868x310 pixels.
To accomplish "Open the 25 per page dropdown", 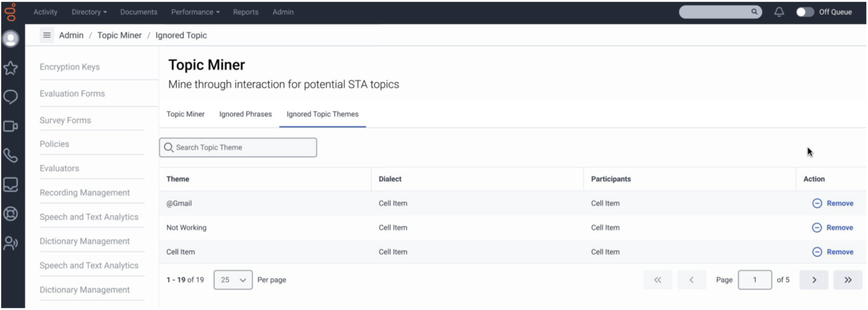I will click(x=233, y=280).
